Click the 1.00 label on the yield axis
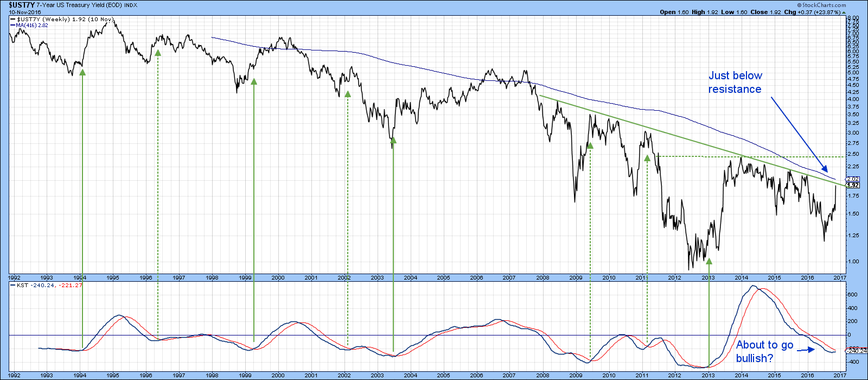The image size is (868, 380). (853, 261)
